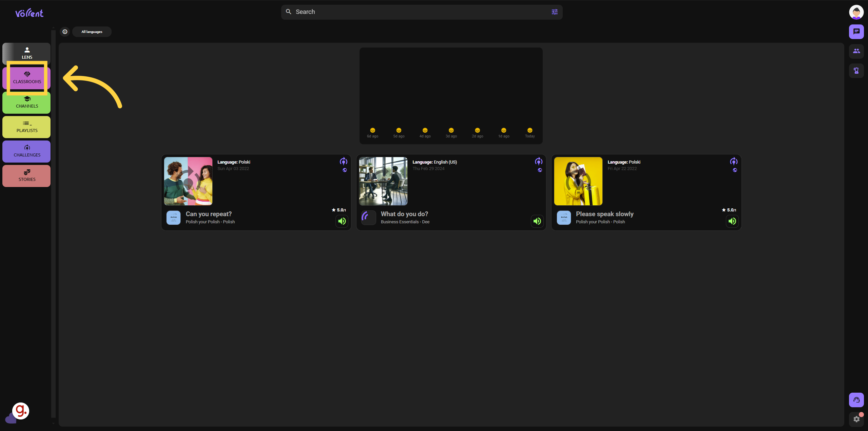Open Business Essentials · Dee channel link
Viewport: 868px width, 431px height.
coord(405,222)
